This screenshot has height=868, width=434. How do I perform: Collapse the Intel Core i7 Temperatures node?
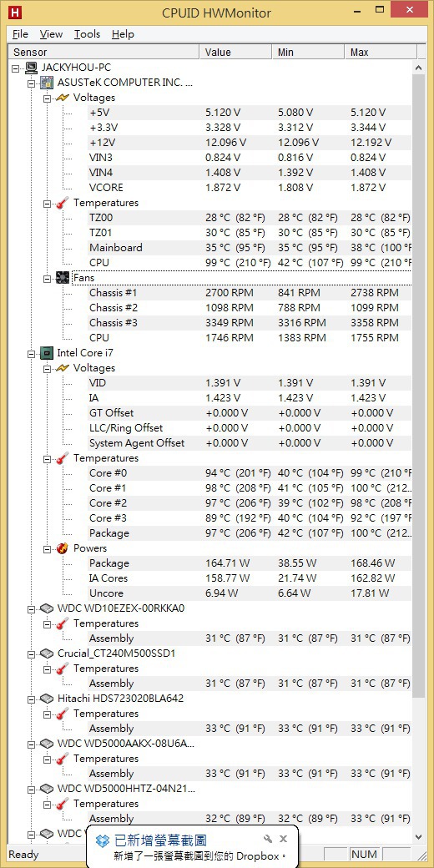(x=47, y=458)
